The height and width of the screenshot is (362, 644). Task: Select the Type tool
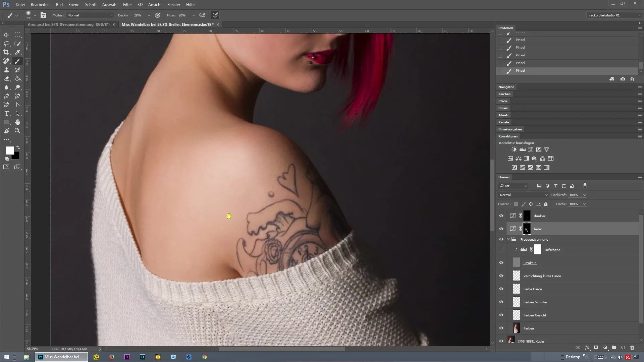pyautogui.click(x=6, y=113)
